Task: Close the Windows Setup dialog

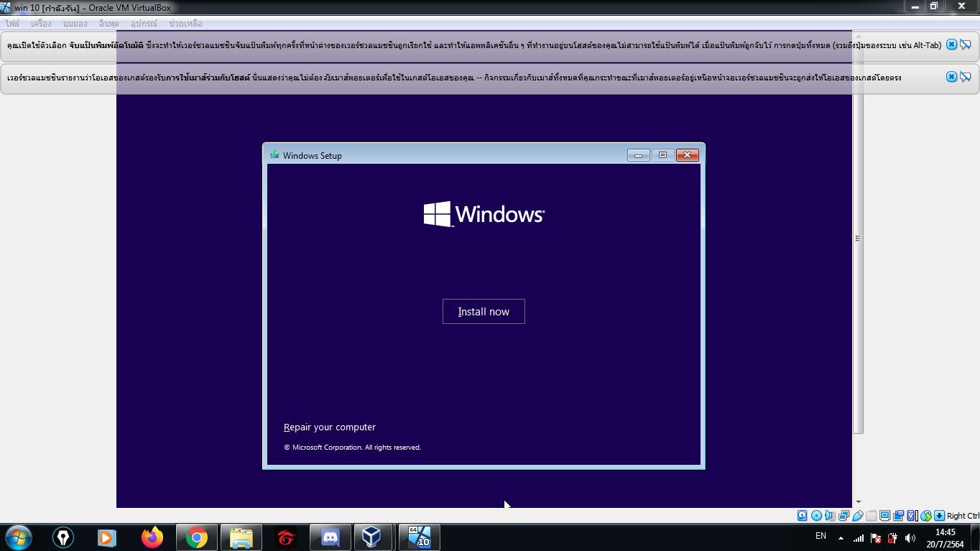Action: tap(688, 155)
